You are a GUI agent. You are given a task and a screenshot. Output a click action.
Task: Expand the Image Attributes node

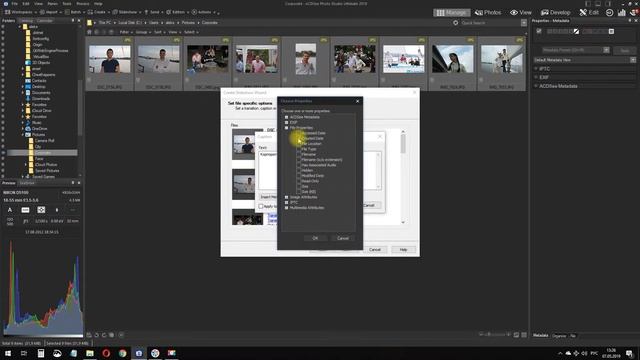287,197
